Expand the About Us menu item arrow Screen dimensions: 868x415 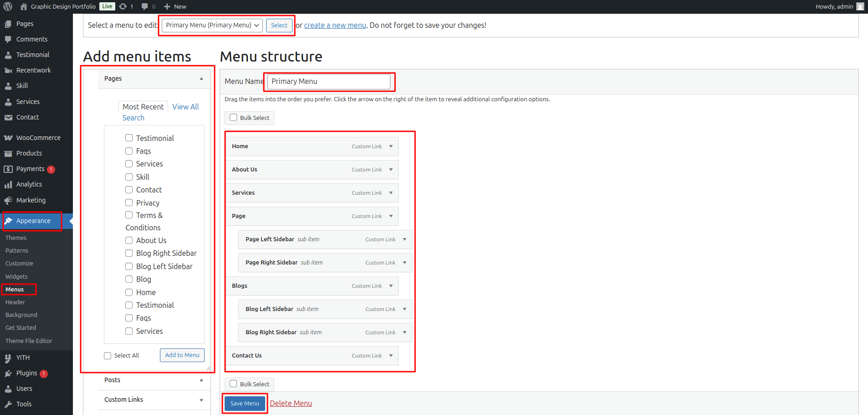[x=391, y=170]
